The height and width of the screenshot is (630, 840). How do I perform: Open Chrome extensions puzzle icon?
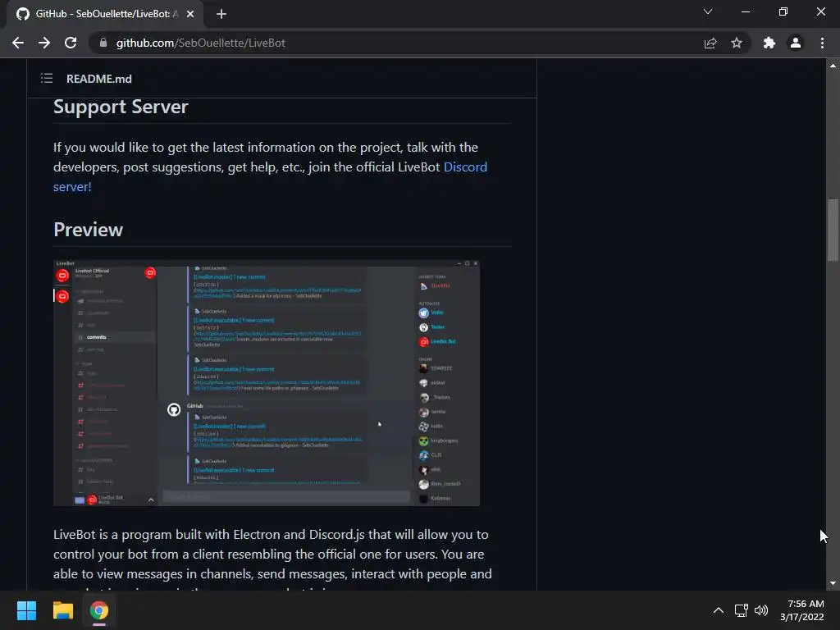tap(769, 43)
